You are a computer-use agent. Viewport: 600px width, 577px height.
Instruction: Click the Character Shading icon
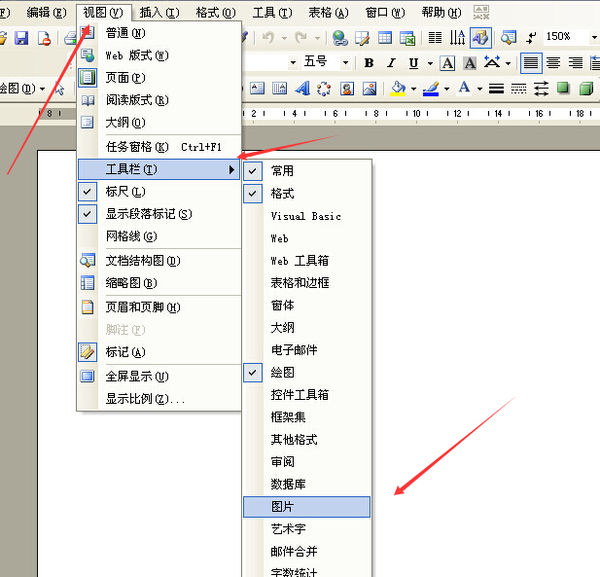click(x=470, y=63)
